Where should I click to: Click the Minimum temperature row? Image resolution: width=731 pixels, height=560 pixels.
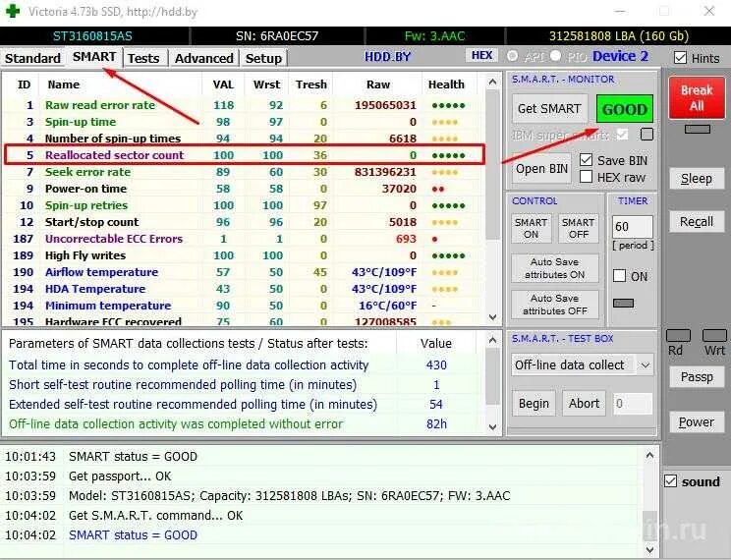tap(243, 306)
